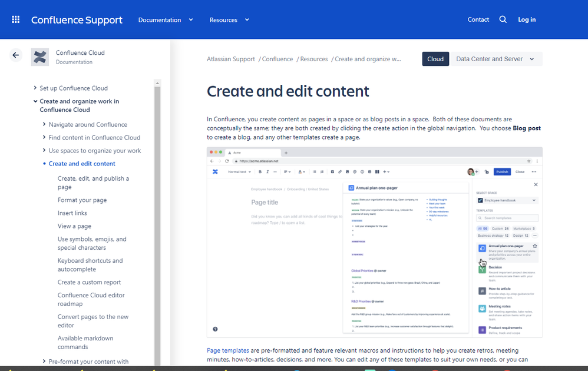The height and width of the screenshot is (371, 588).
Task: Open Available markdown commands
Action: pos(85,343)
